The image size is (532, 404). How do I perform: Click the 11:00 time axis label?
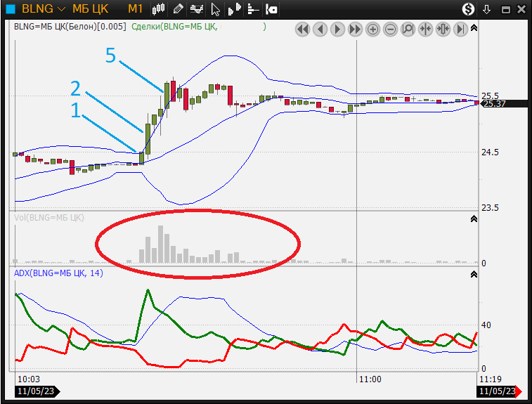tap(370, 379)
